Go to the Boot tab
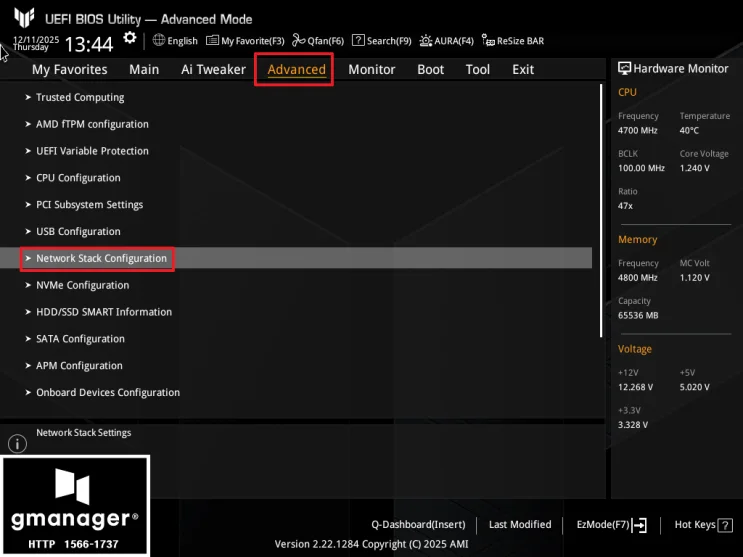This screenshot has height=557, width=743. click(430, 69)
